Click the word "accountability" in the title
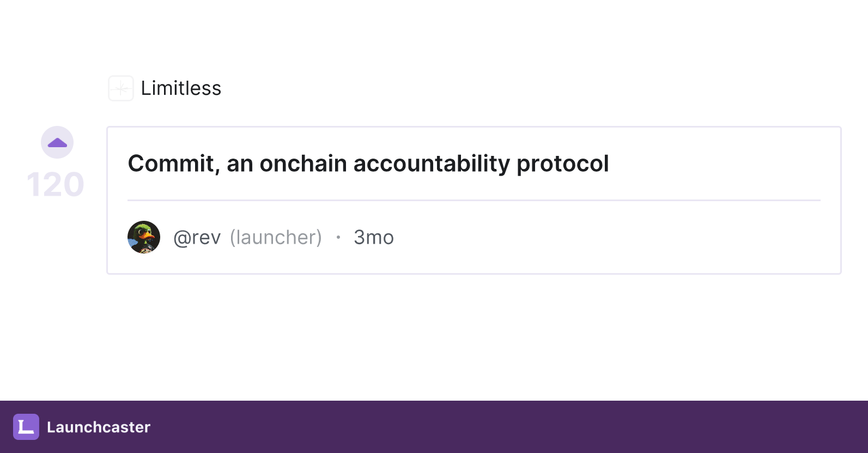The width and height of the screenshot is (868, 453). pos(432,164)
